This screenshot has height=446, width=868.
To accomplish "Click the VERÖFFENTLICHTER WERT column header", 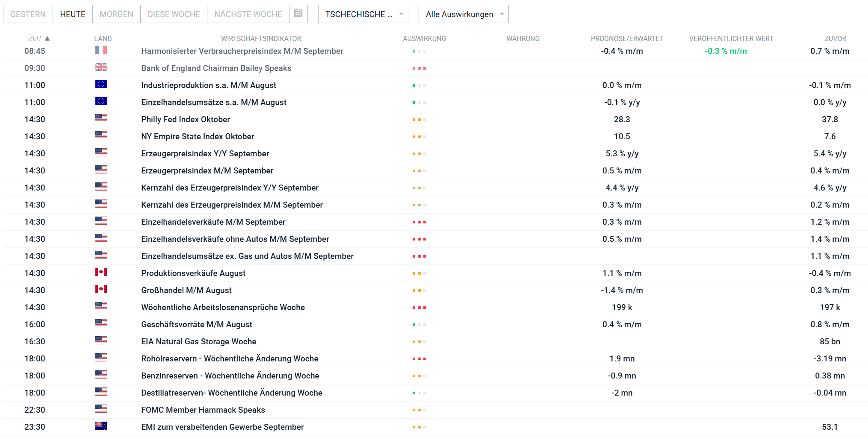I will [x=731, y=38].
